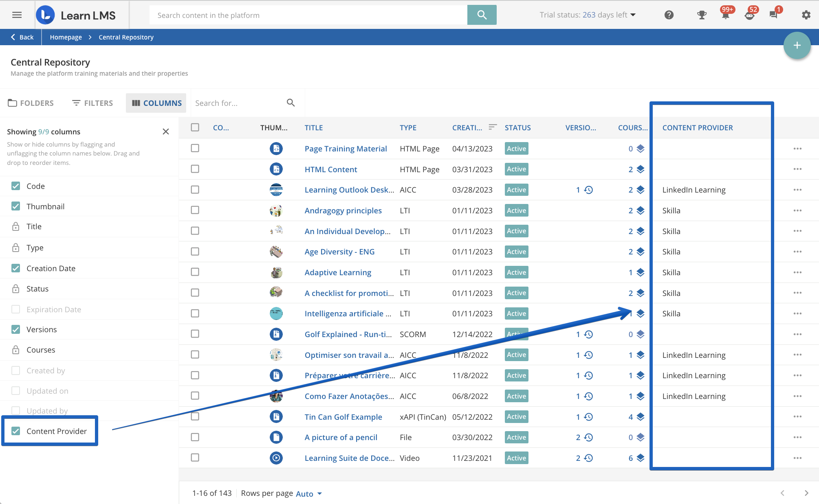Click courses layers icon for Learning Suite row
This screenshot has width=819, height=504.
point(641,458)
